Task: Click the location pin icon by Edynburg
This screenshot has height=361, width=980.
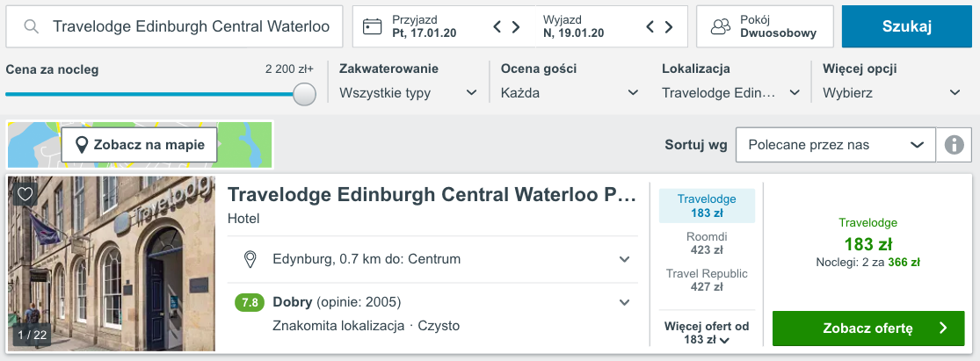Action: (x=250, y=259)
